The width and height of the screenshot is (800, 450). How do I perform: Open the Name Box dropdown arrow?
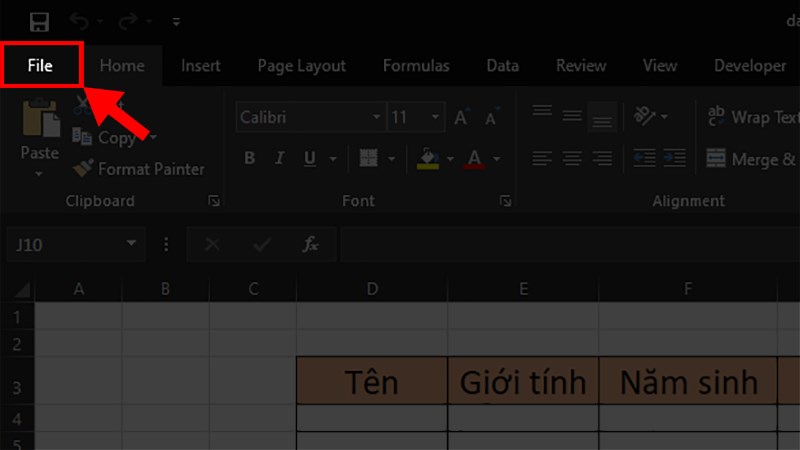[x=131, y=244]
